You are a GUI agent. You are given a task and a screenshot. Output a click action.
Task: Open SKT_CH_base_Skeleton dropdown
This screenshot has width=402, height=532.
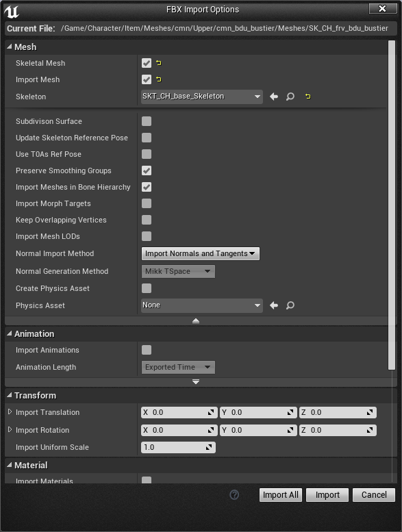point(202,97)
